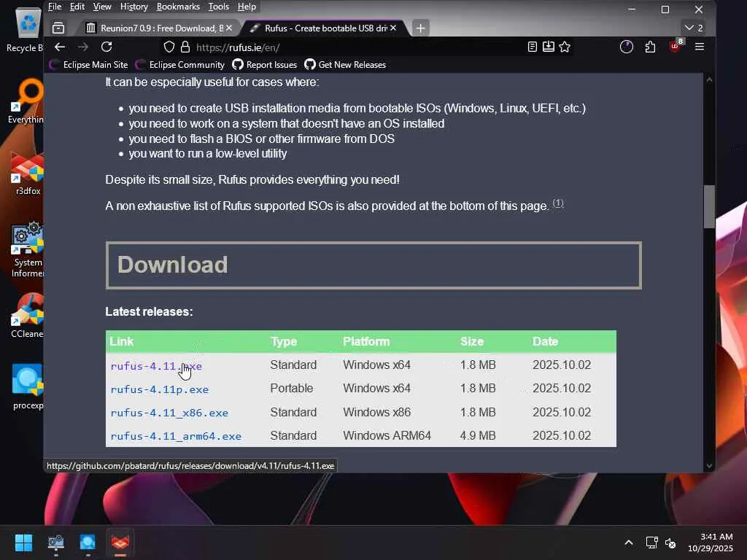The width and height of the screenshot is (747, 560).
Task: Open the circular sync/profile icon in toolbar
Action: tap(627, 47)
